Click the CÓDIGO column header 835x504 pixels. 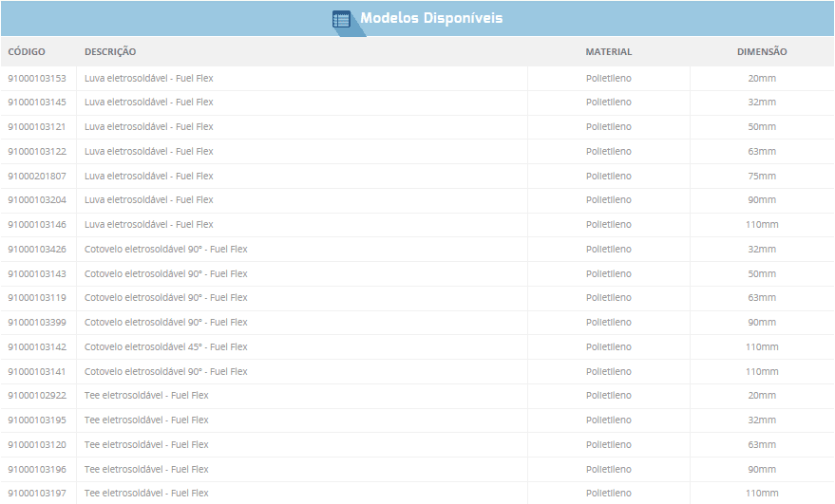point(27,52)
